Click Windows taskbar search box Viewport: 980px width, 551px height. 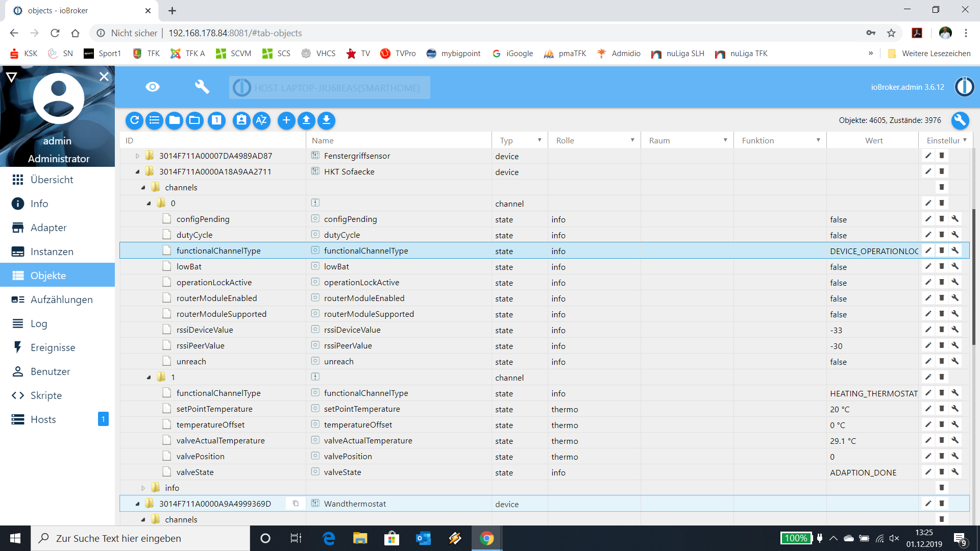[140, 538]
